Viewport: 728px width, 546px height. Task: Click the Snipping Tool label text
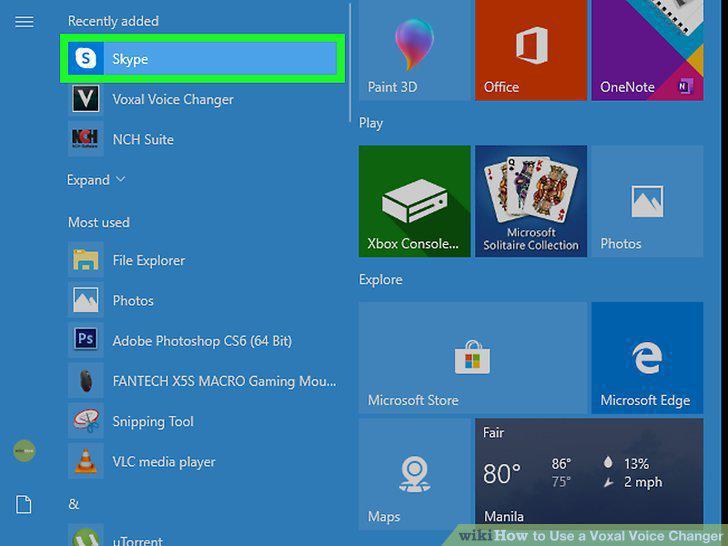pyautogui.click(x=153, y=422)
